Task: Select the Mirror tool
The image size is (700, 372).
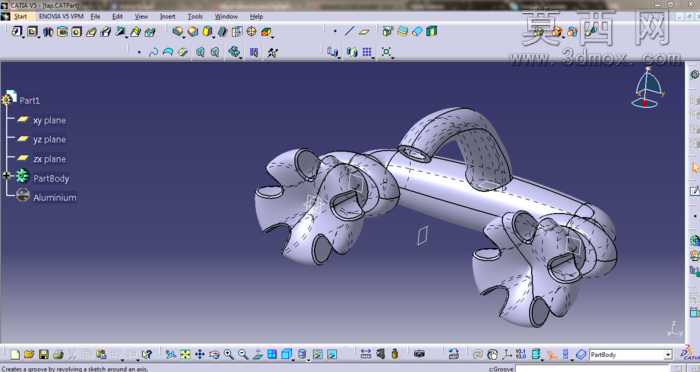Action: pyautogui.click(x=352, y=52)
